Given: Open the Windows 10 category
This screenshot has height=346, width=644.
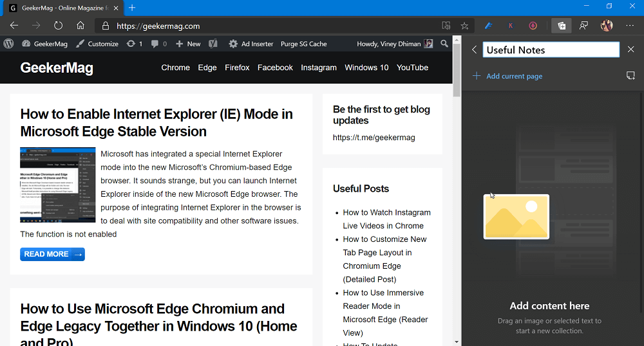Looking at the screenshot, I should tap(366, 68).
